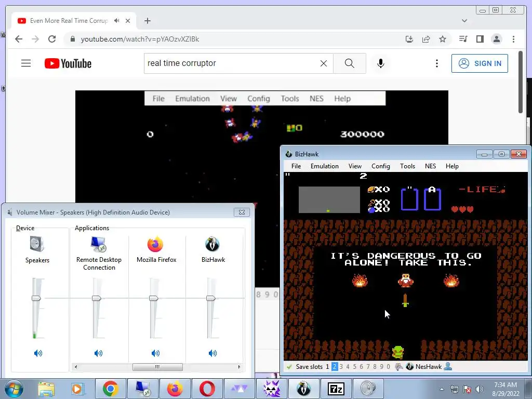
Task: Open BizHawk Help menu
Action: tap(452, 166)
